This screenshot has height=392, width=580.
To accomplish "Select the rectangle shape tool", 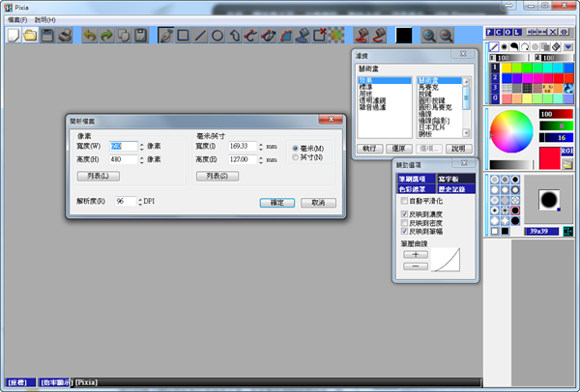I will click(x=183, y=36).
